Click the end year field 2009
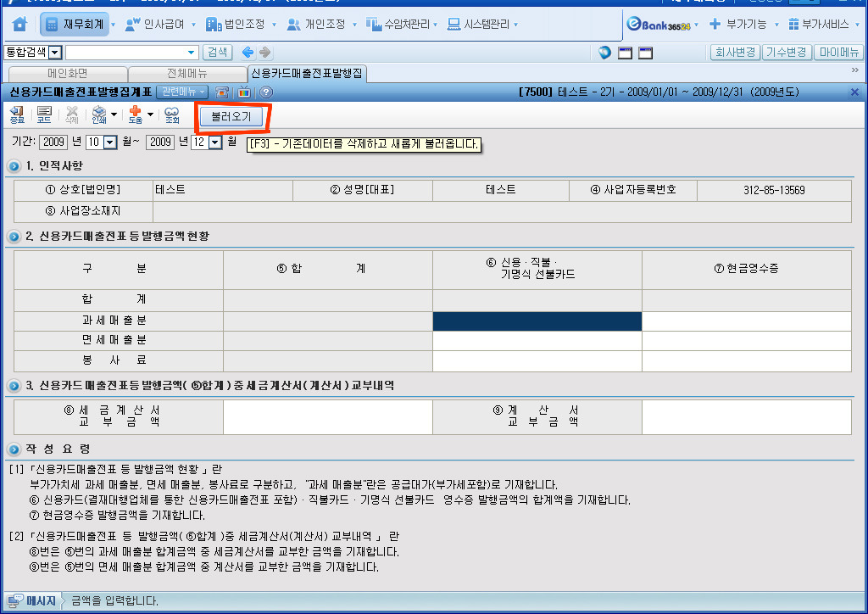This screenshot has width=868, height=614. point(160,142)
